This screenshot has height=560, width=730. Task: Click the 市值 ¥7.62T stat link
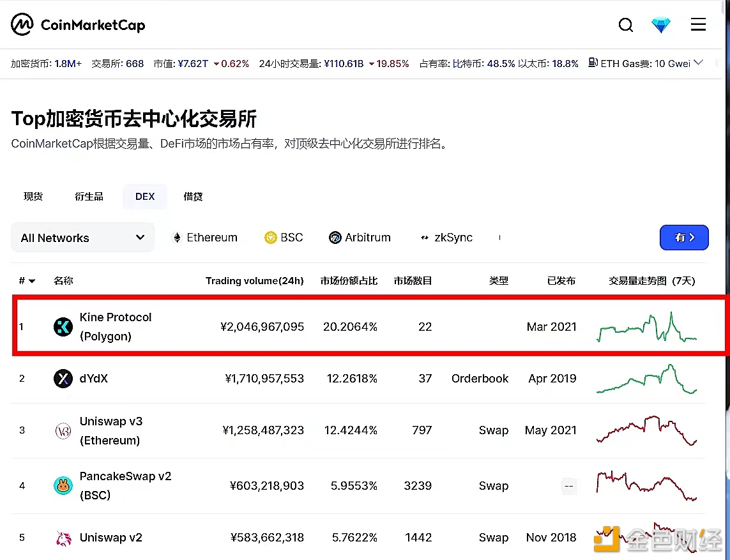[181, 63]
